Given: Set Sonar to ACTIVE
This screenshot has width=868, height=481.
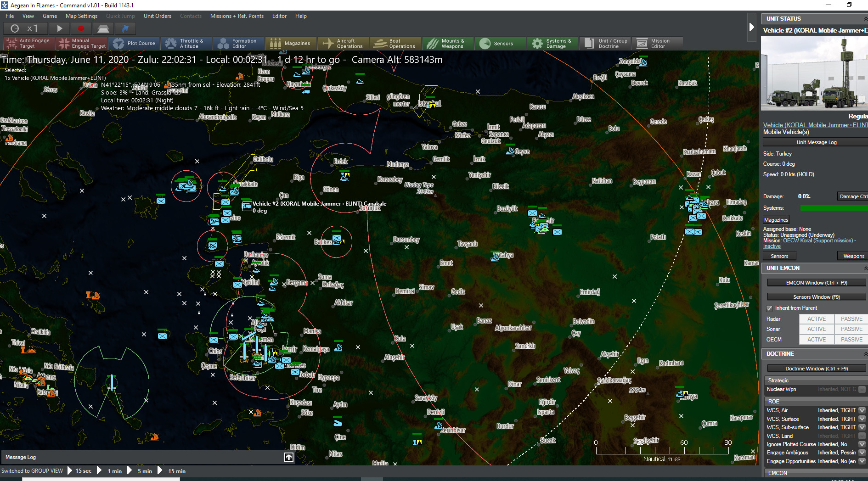Looking at the screenshot, I should 817,329.
